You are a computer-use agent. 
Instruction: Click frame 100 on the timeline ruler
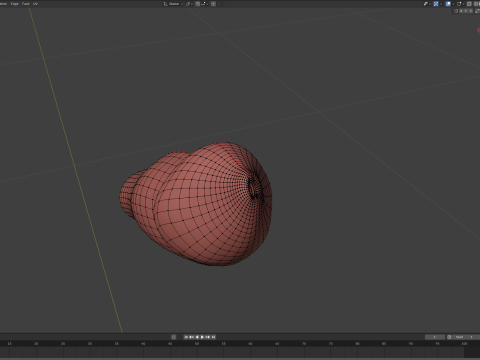[x=464, y=343]
